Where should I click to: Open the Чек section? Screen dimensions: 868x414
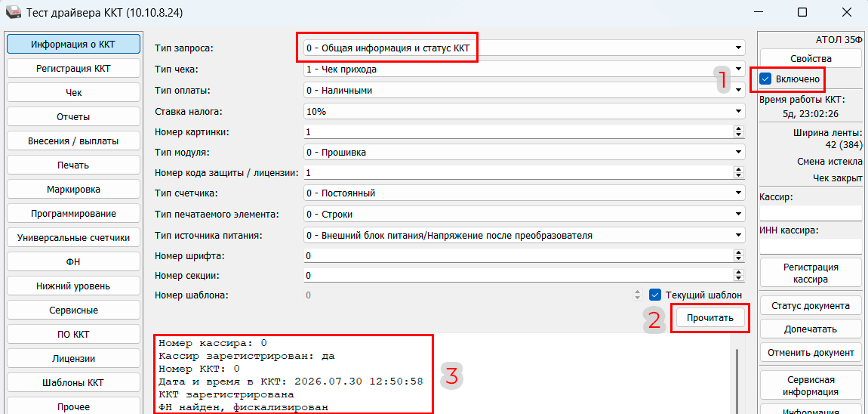73,93
